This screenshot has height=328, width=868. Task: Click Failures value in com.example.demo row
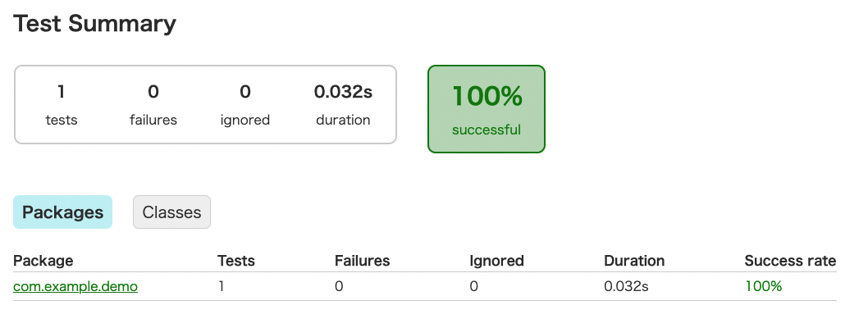pyautogui.click(x=339, y=286)
